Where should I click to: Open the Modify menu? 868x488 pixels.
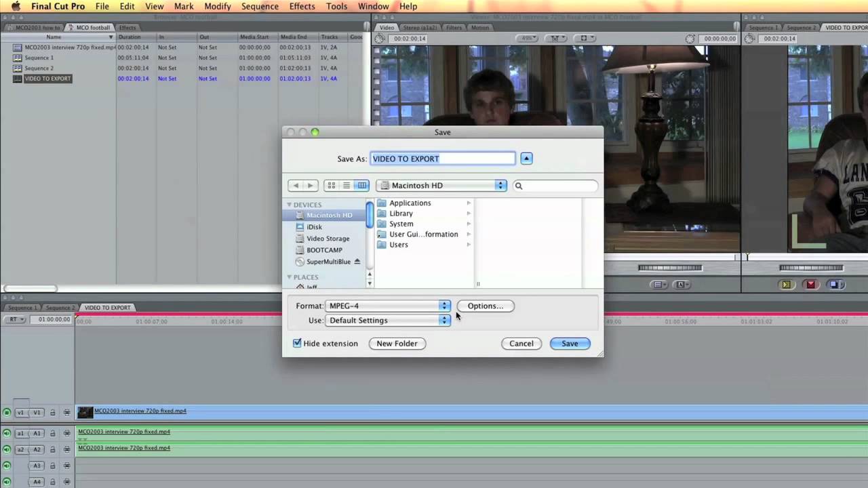(218, 6)
